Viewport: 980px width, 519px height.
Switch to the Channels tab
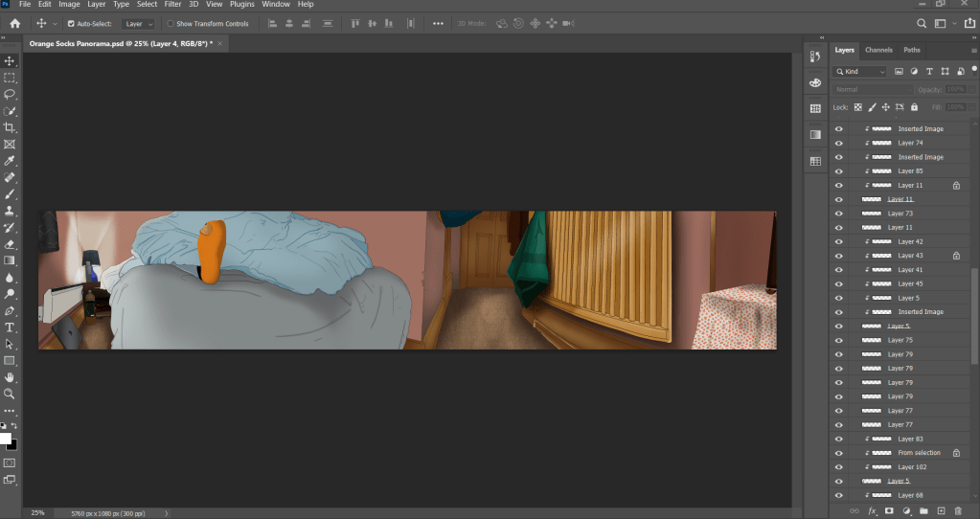[878, 50]
